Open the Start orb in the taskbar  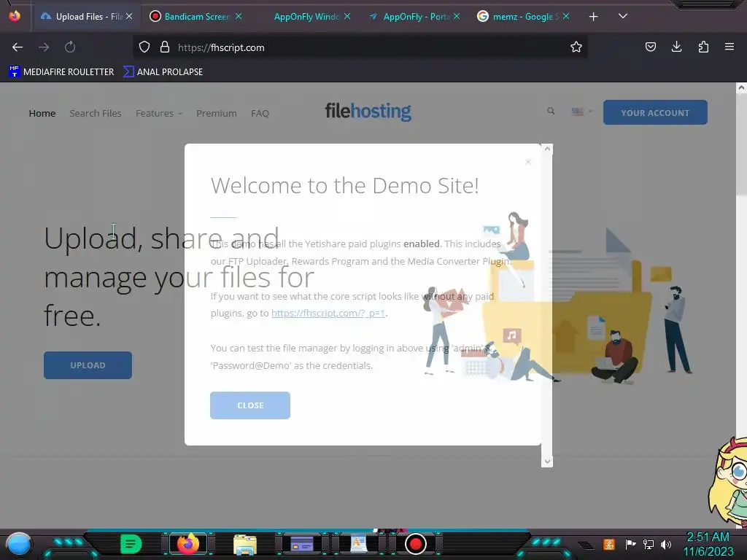click(x=18, y=545)
